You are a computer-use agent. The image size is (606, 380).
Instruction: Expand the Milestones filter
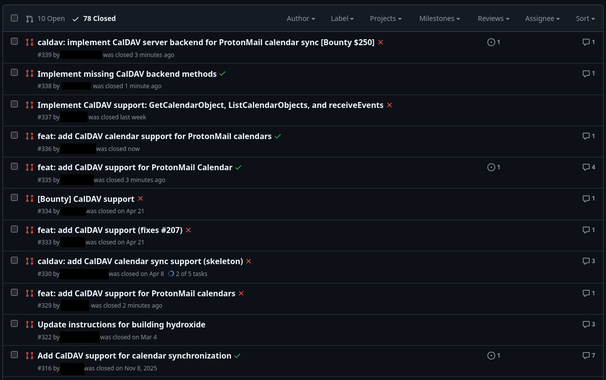click(x=439, y=19)
